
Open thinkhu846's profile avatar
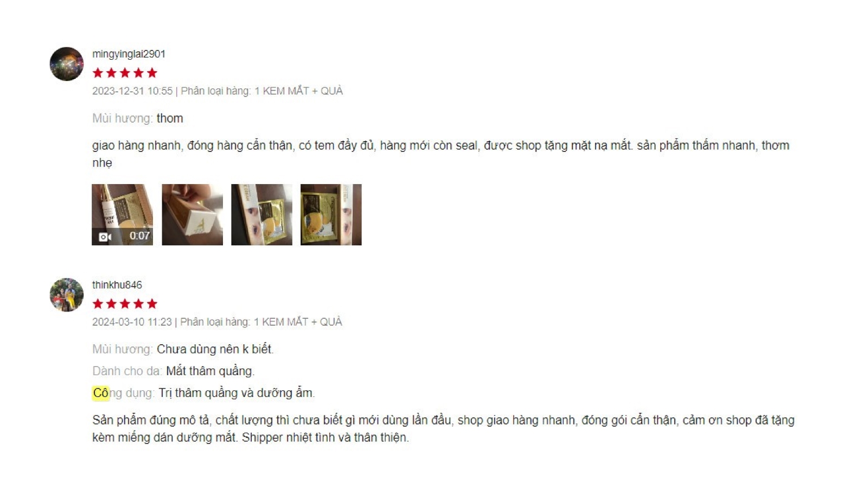(x=67, y=295)
